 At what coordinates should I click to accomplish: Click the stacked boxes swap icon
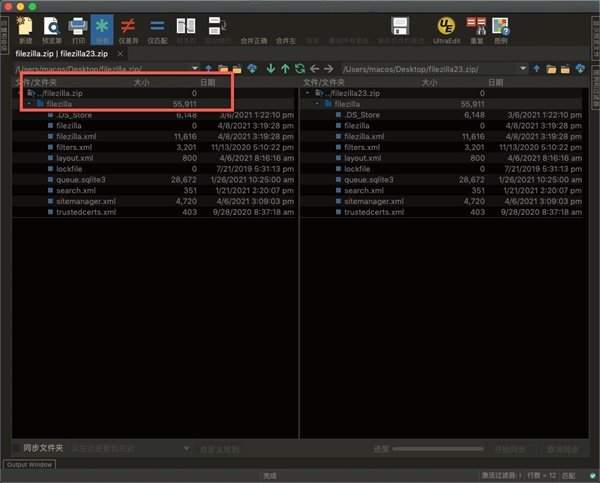(218, 26)
